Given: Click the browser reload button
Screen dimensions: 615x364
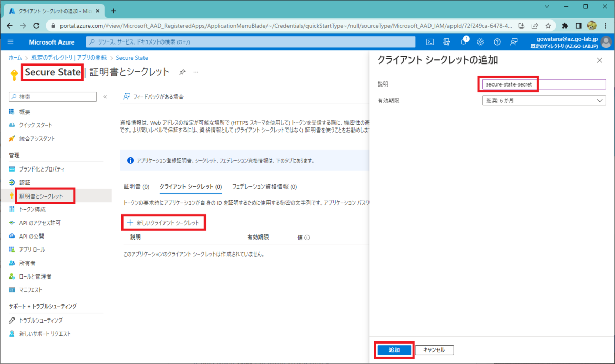Looking at the screenshot, I should tap(36, 25).
